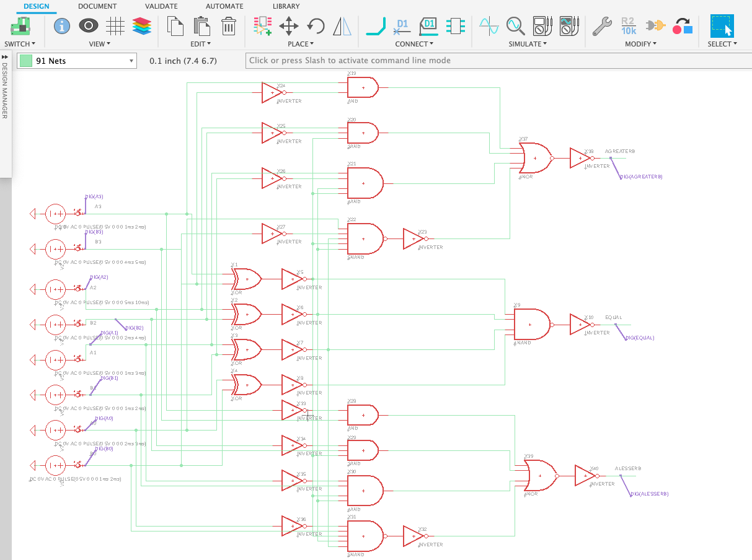Click the green net color swatch
This screenshot has height=560, width=752.
click(25, 61)
